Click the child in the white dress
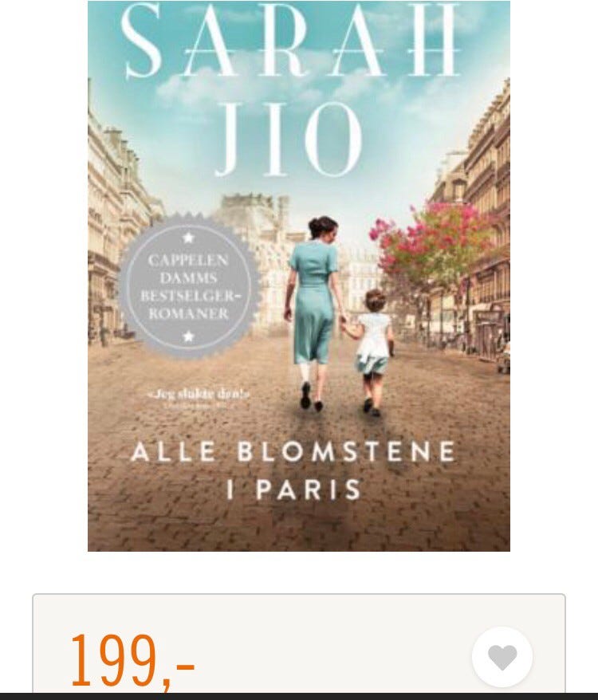This screenshot has width=598, height=700. point(374,352)
